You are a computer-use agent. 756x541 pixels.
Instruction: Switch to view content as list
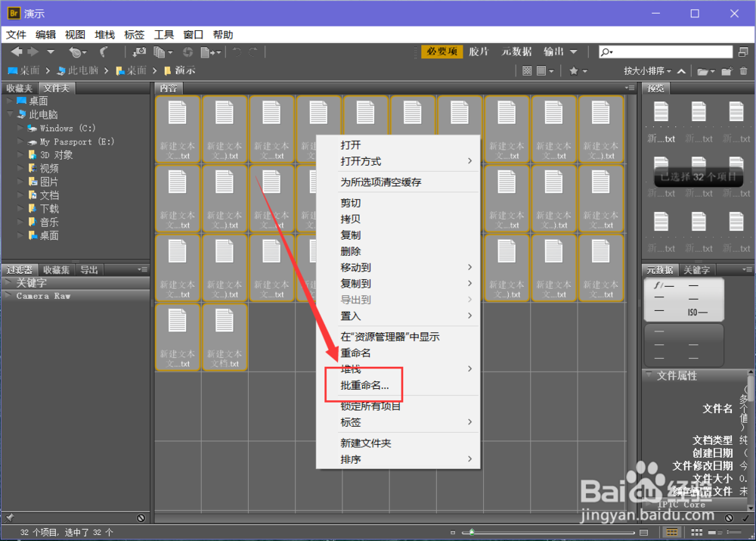[x=733, y=533]
